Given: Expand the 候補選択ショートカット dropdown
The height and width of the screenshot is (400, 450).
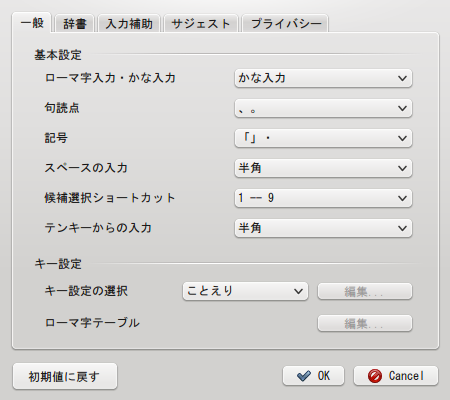Looking at the screenshot, I should click(323, 198).
